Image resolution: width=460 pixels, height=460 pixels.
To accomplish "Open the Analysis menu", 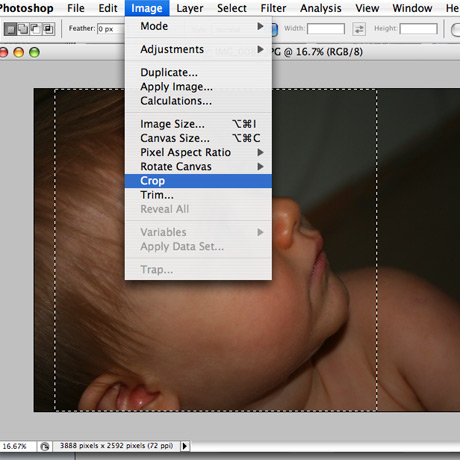I will [x=321, y=8].
